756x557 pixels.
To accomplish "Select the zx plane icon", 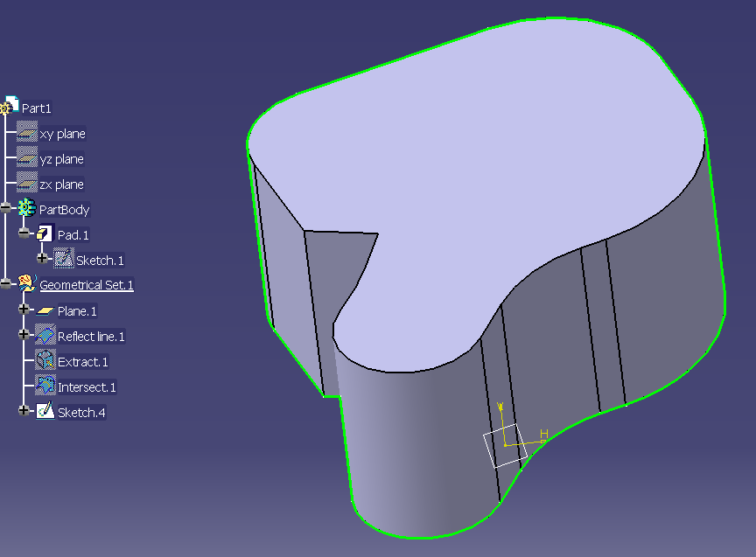I will tap(27, 182).
